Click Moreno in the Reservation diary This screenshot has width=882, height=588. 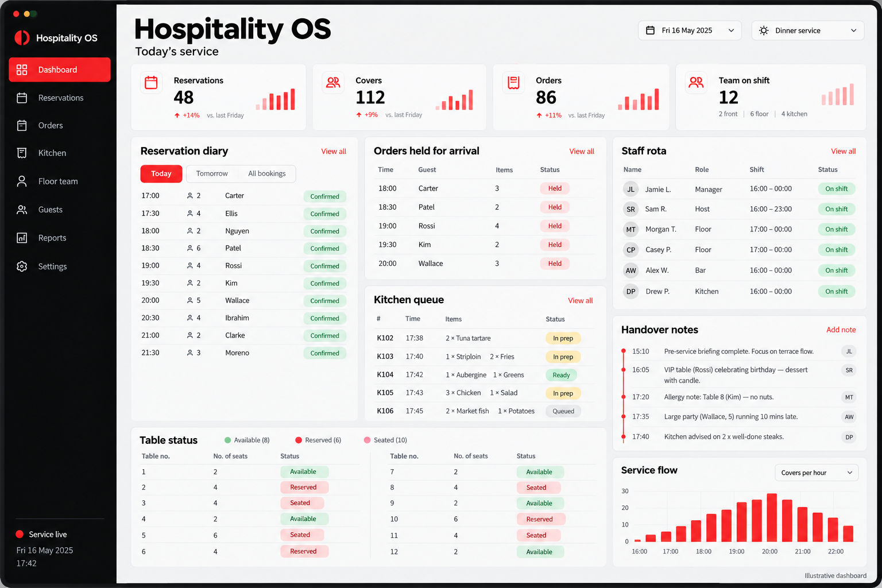237,353
